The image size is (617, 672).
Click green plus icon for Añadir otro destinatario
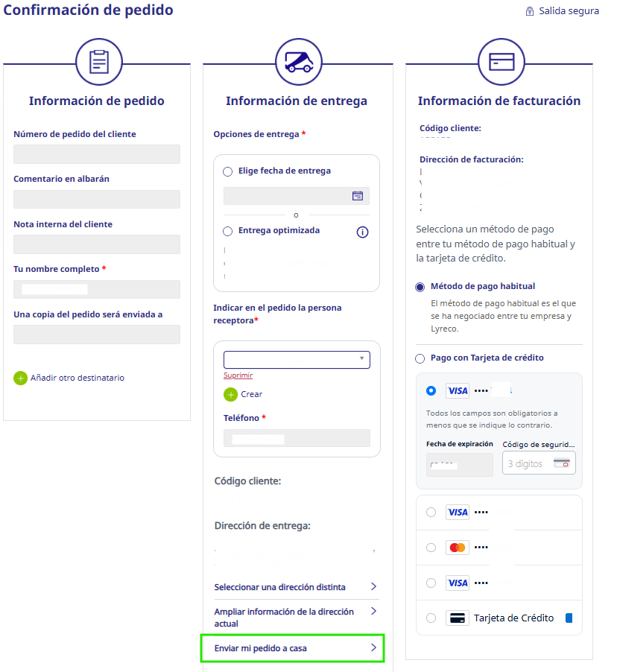coord(20,378)
